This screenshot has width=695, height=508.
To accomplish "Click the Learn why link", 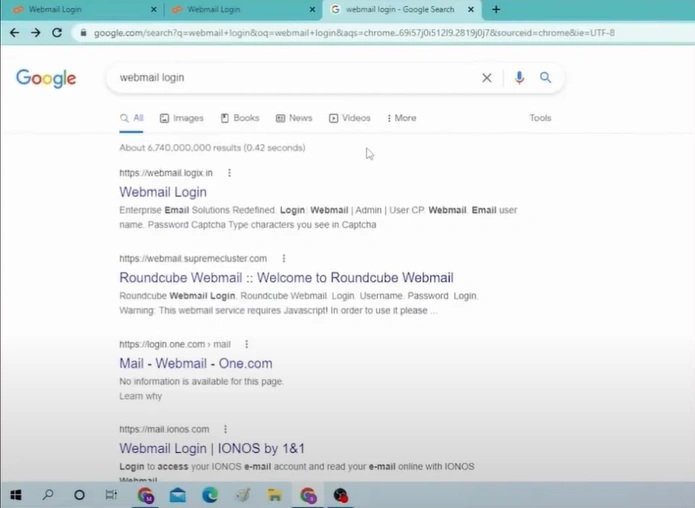I will (x=141, y=396).
